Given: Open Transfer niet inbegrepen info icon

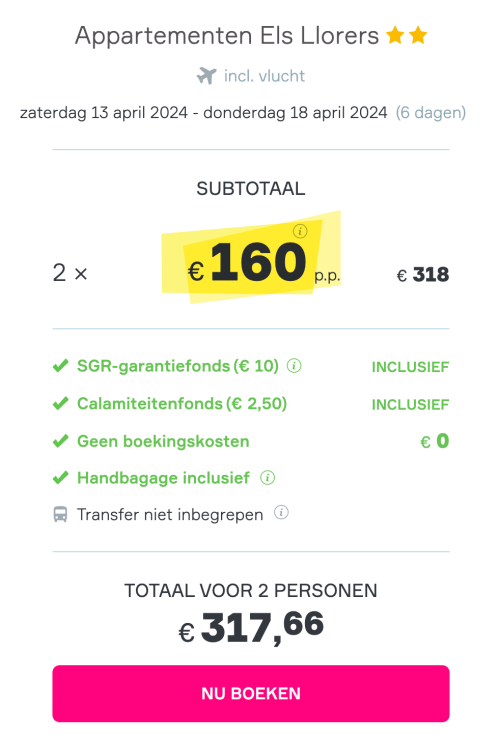Looking at the screenshot, I should click(x=281, y=513).
